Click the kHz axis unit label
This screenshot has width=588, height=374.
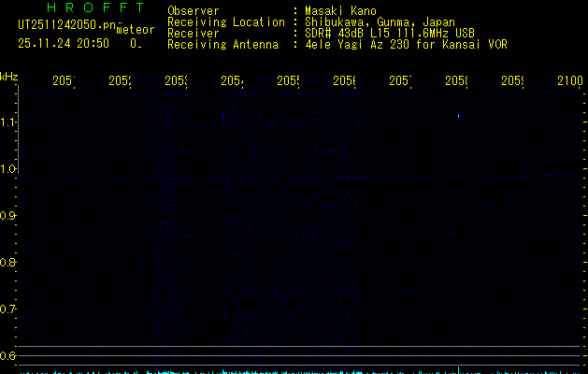9,77
